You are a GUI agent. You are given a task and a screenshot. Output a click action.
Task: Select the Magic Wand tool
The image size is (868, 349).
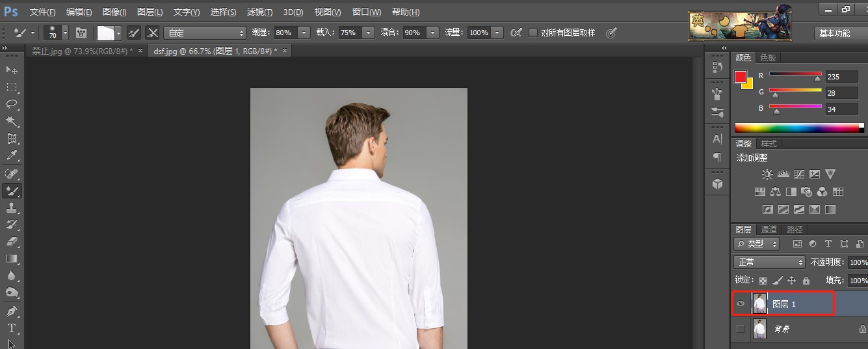pos(12,121)
